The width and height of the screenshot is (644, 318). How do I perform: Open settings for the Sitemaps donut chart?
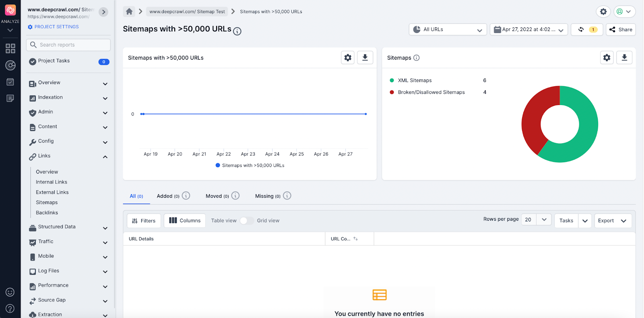607,58
